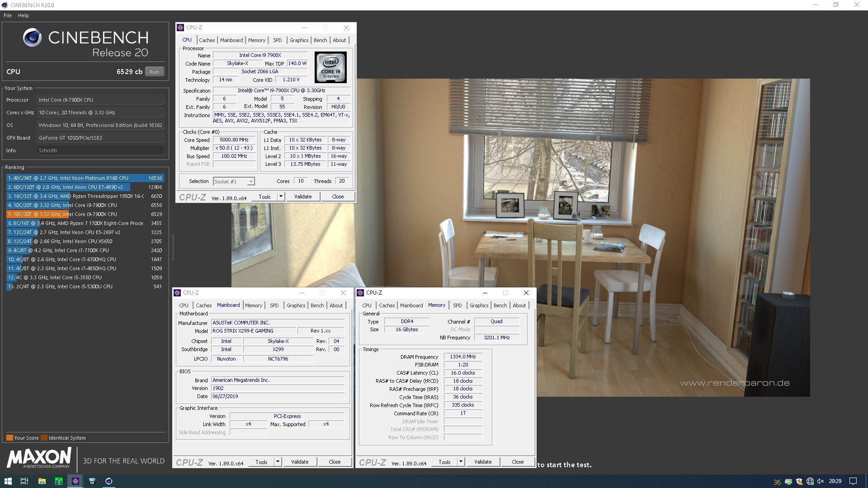868x488 pixels.
Task: Open About tab in top CPU-Z window
Action: click(340, 40)
